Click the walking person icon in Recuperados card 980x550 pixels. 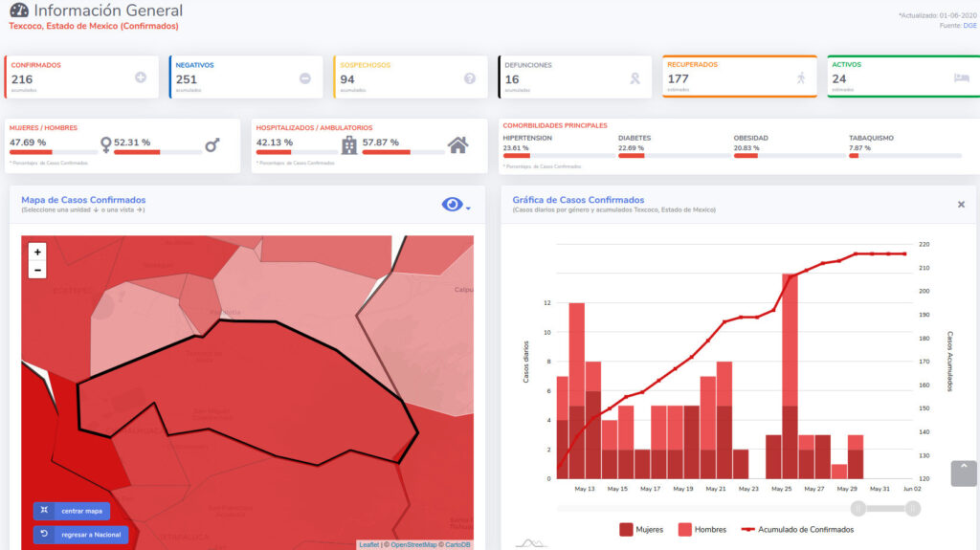pos(801,77)
